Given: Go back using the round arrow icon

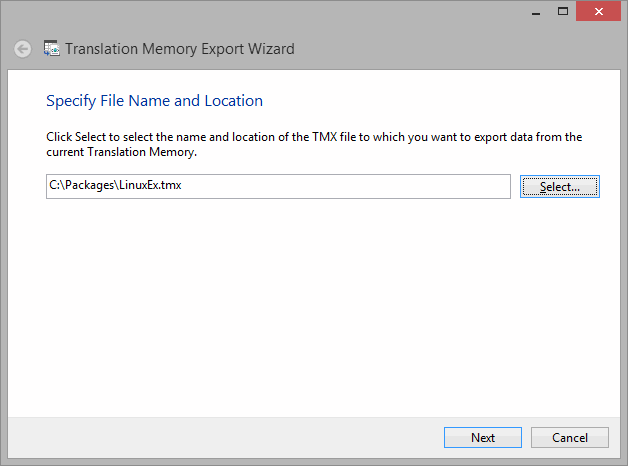Looking at the screenshot, I should tap(22, 49).
